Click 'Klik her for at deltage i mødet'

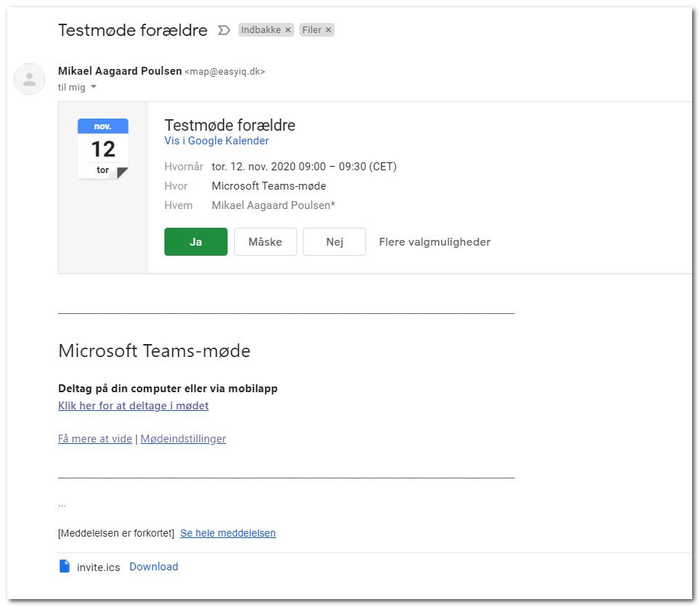[x=134, y=406]
